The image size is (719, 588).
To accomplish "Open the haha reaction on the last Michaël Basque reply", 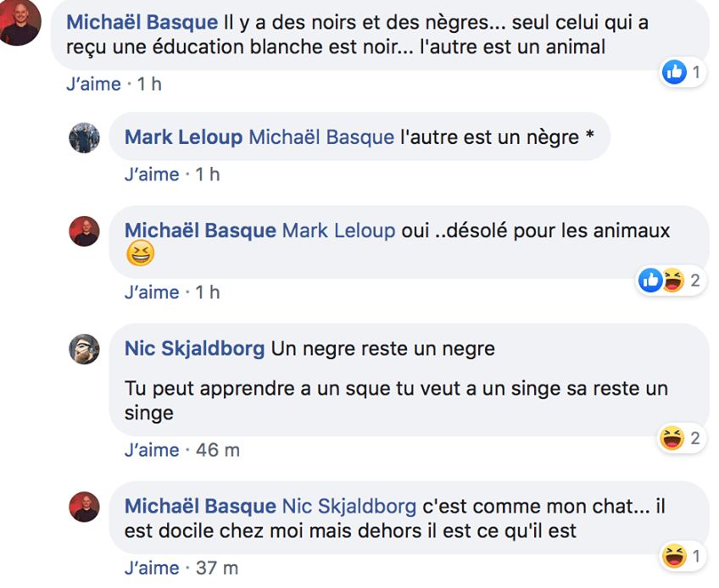I will tap(674, 556).
